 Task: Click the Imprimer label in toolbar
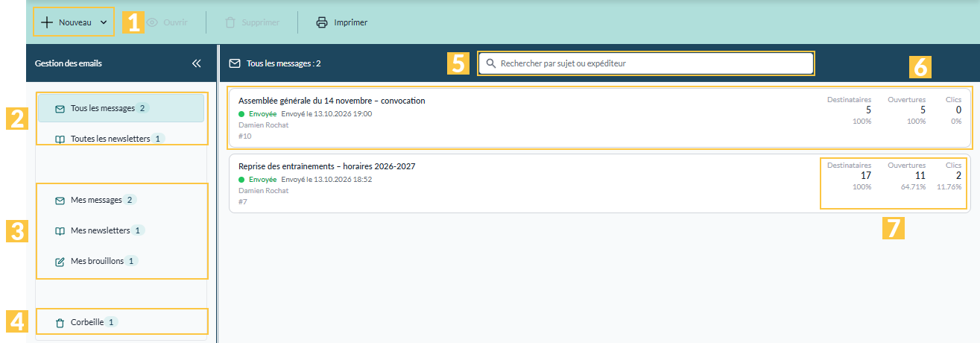coord(350,22)
